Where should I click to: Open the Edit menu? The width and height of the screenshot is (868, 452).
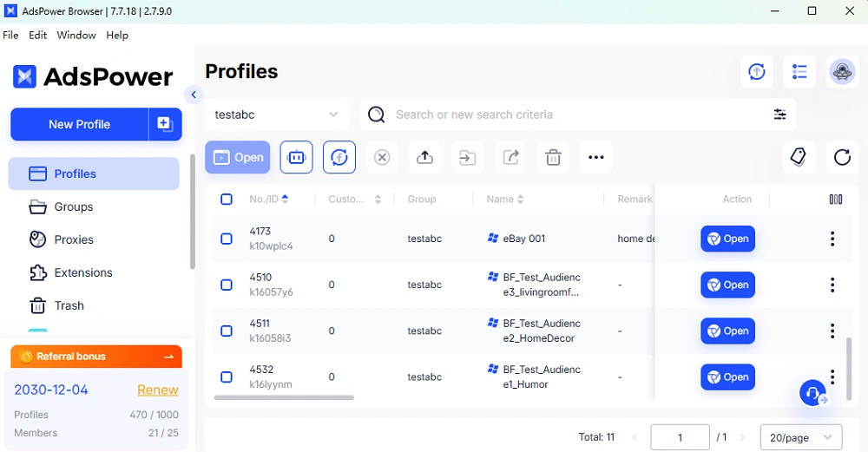pyautogui.click(x=37, y=35)
